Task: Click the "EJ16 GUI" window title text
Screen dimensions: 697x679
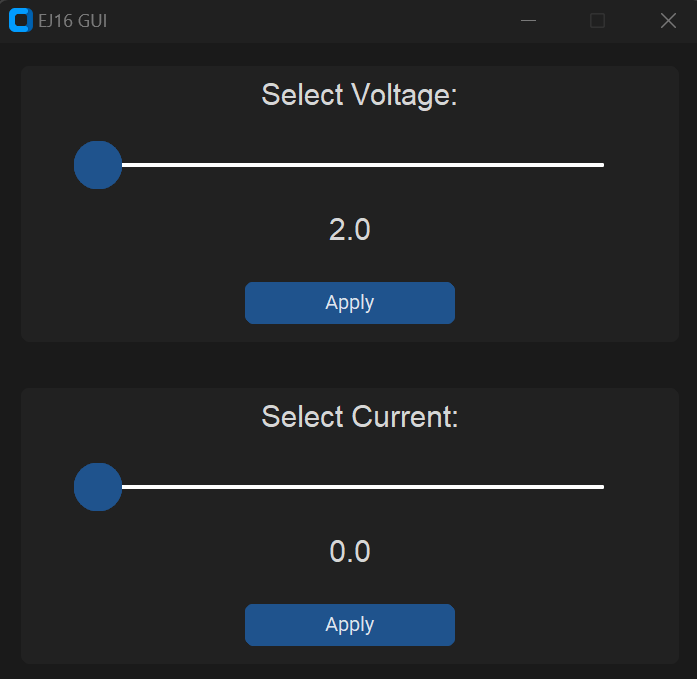Action: click(x=72, y=21)
